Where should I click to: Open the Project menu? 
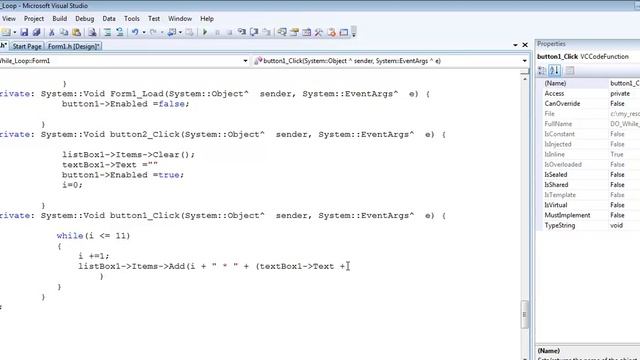tap(34, 19)
